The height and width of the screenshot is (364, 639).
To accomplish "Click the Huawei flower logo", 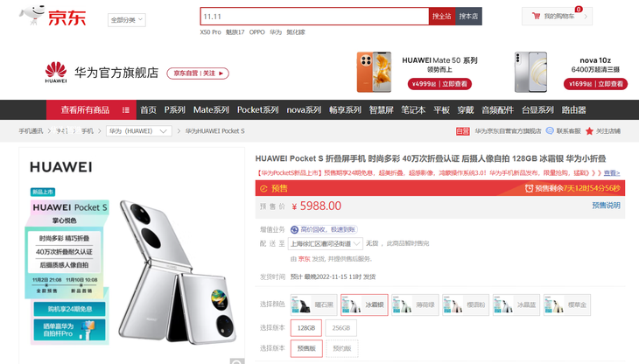I will [x=56, y=70].
